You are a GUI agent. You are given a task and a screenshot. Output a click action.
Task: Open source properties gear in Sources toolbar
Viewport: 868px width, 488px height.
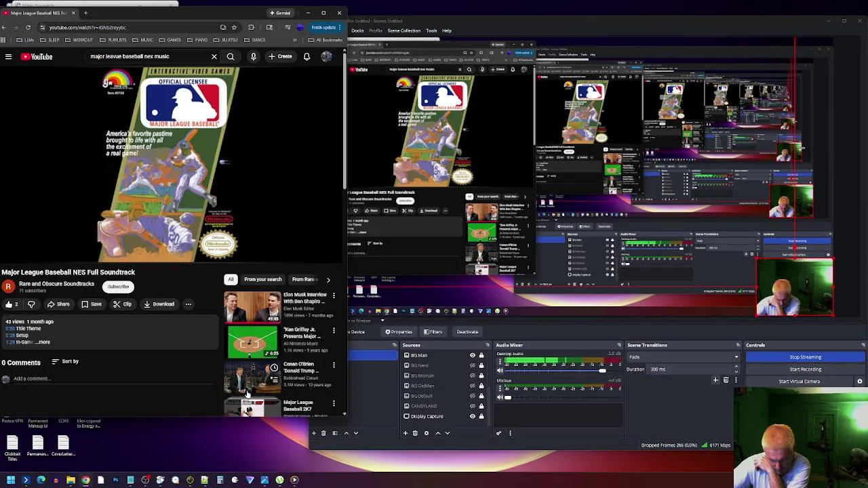click(427, 433)
